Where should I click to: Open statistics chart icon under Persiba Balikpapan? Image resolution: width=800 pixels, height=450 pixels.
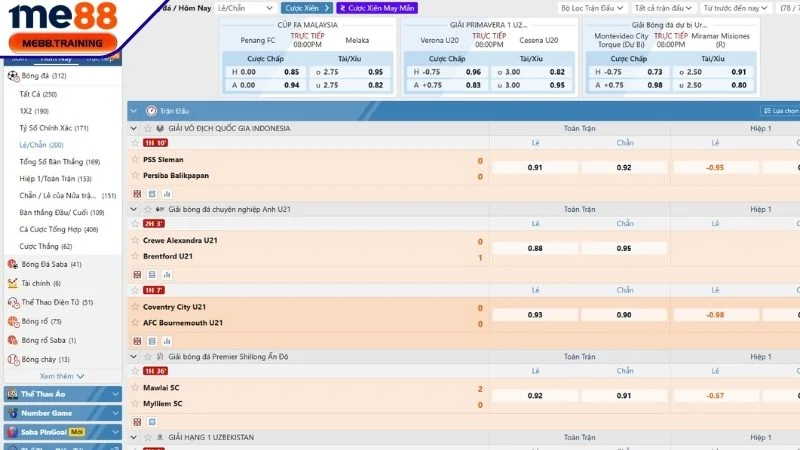tap(166, 193)
